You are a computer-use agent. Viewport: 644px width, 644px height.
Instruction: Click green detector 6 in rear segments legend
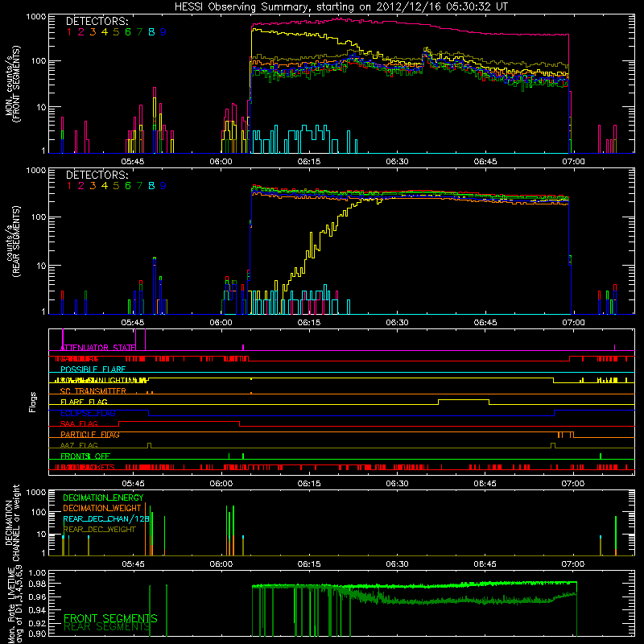point(128,186)
